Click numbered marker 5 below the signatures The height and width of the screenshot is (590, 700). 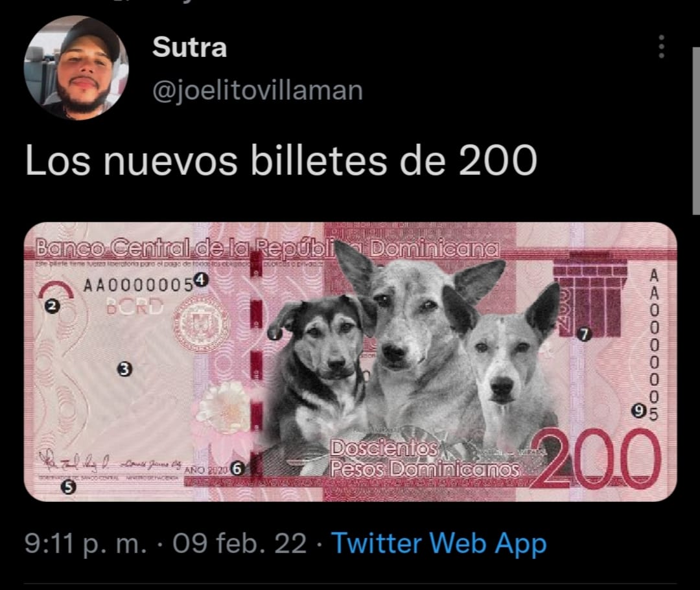[68, 486]
